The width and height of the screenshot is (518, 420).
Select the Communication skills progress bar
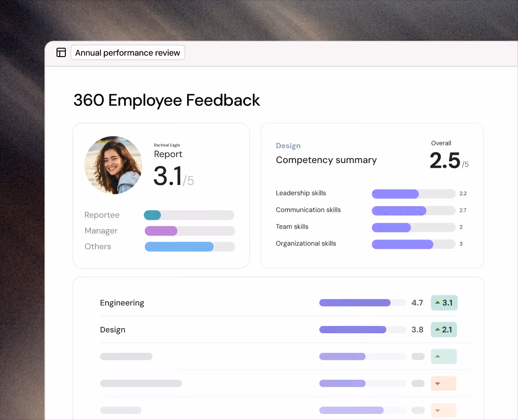click(x=413, y=210)
